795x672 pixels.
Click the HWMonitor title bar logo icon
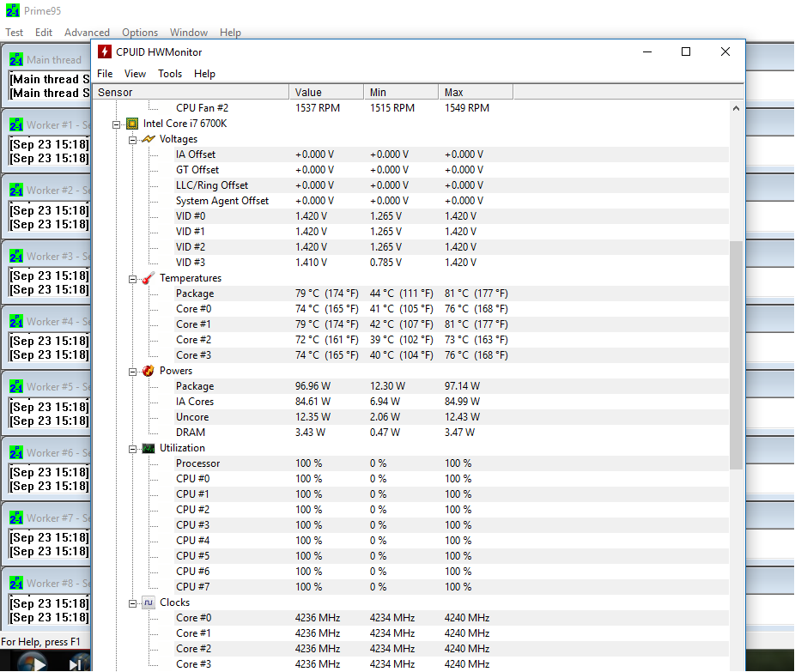coord(105,51)
